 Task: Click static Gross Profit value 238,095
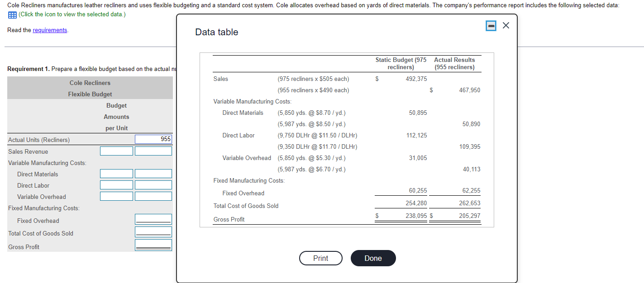point(416,216)
